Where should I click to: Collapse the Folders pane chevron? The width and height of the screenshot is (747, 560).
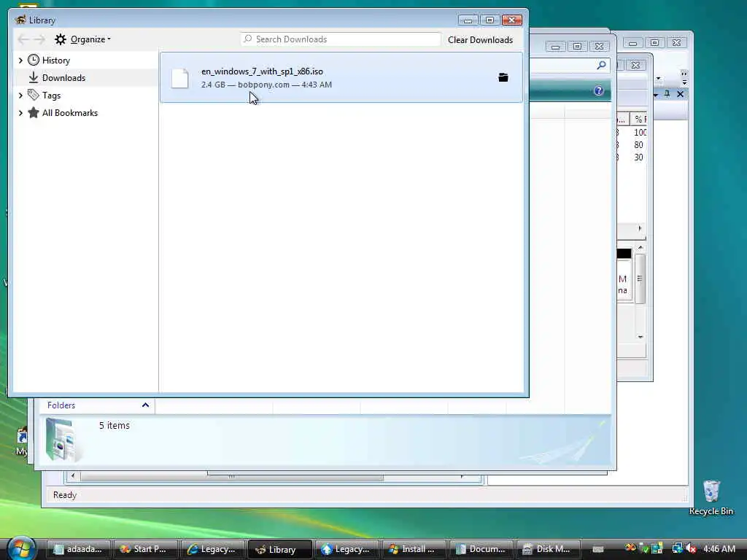pos(145,405)
